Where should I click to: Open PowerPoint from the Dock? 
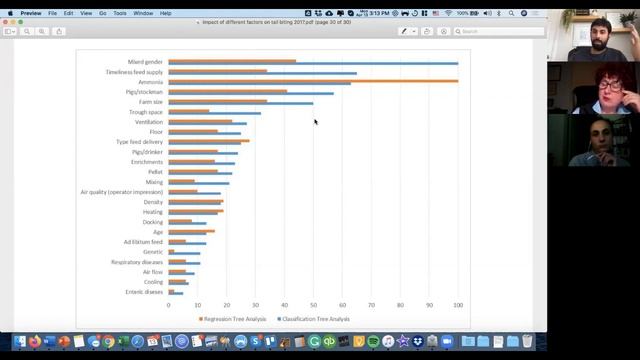(x=64, y=341)
